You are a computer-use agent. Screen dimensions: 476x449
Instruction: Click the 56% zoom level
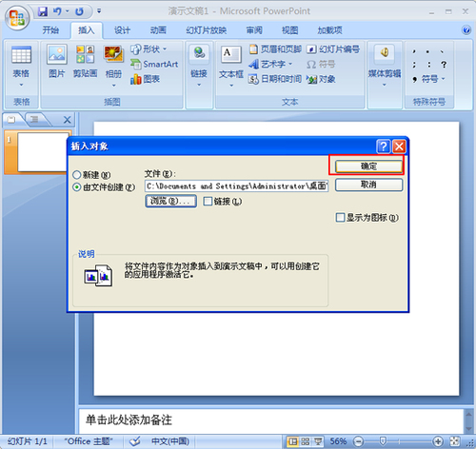pyautogui.click(x=338, y=441)
